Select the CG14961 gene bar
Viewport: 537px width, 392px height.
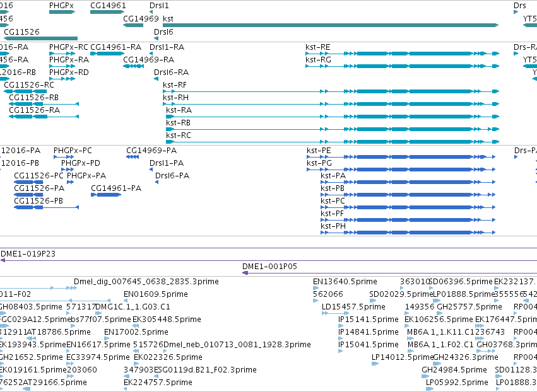(107, 12)
